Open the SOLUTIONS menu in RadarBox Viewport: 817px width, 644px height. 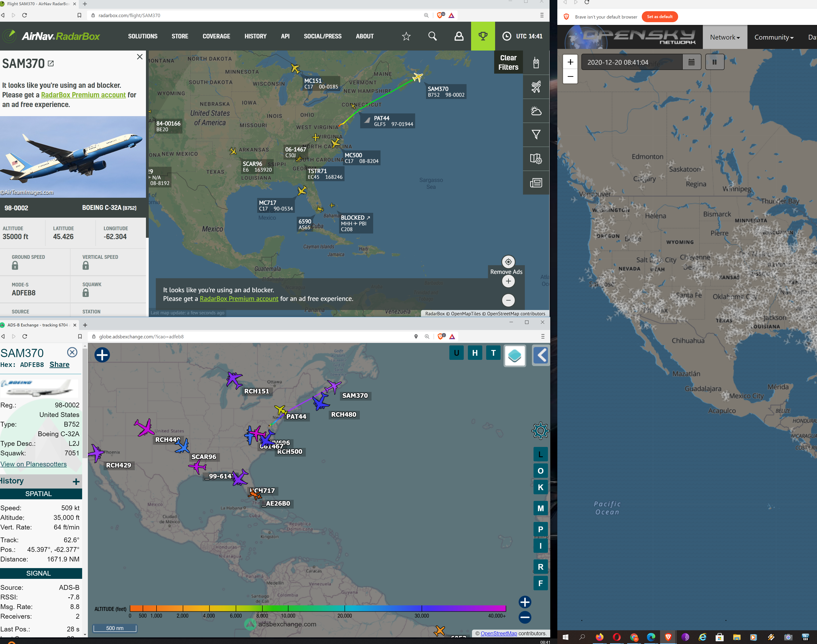tap(143, 36)
